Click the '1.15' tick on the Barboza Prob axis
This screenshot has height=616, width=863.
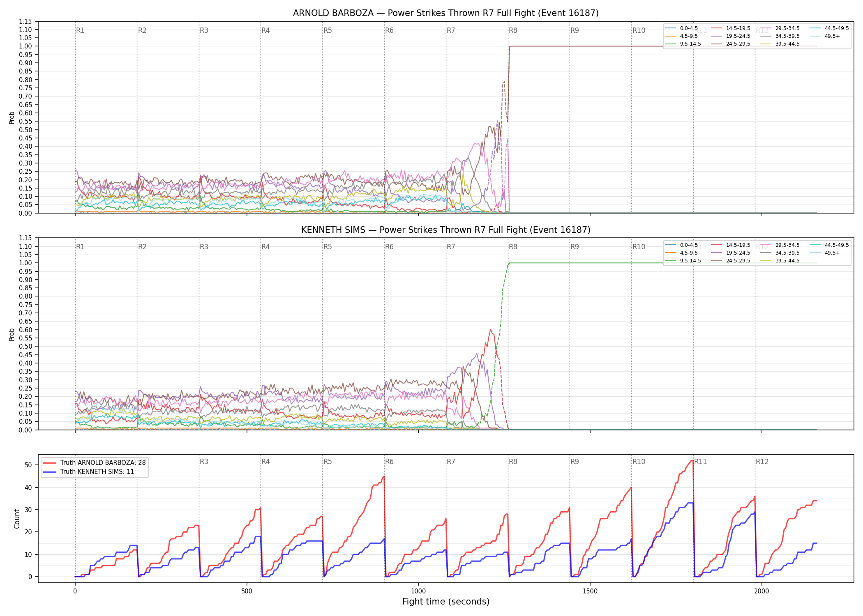point(25,21)
